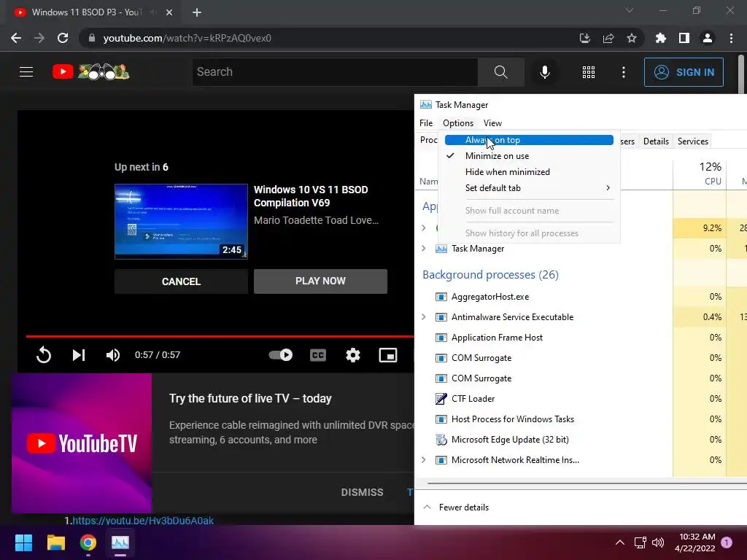Sort processes by the CPU column

coord(700,174)
